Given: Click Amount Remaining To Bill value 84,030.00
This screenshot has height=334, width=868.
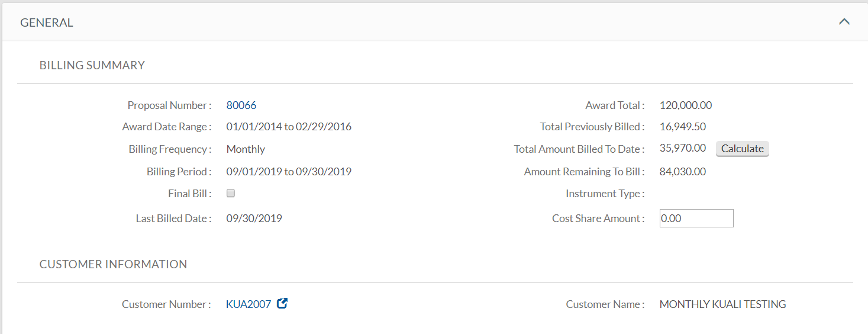Looking at the screenshot, I should click(683, 172).
